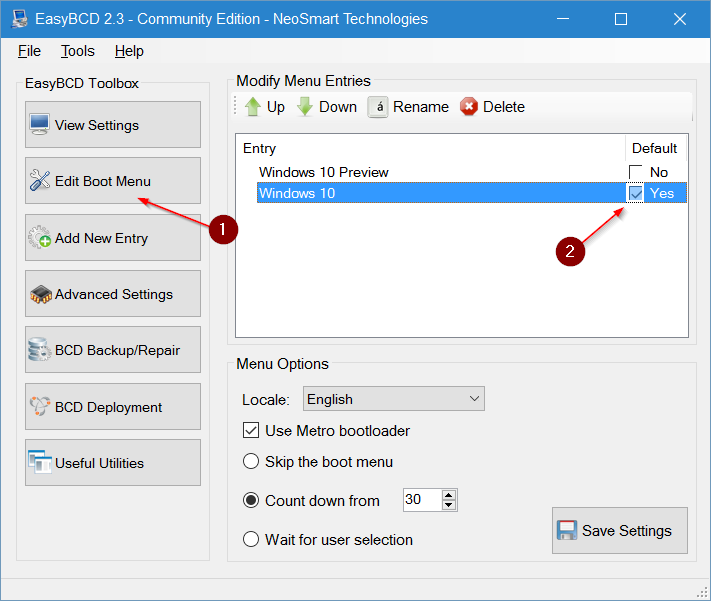The width and height of the screenshot is (711, 601).
Task: Click the EasyBCD app icon in title bar
Action: tap(19, 19)
